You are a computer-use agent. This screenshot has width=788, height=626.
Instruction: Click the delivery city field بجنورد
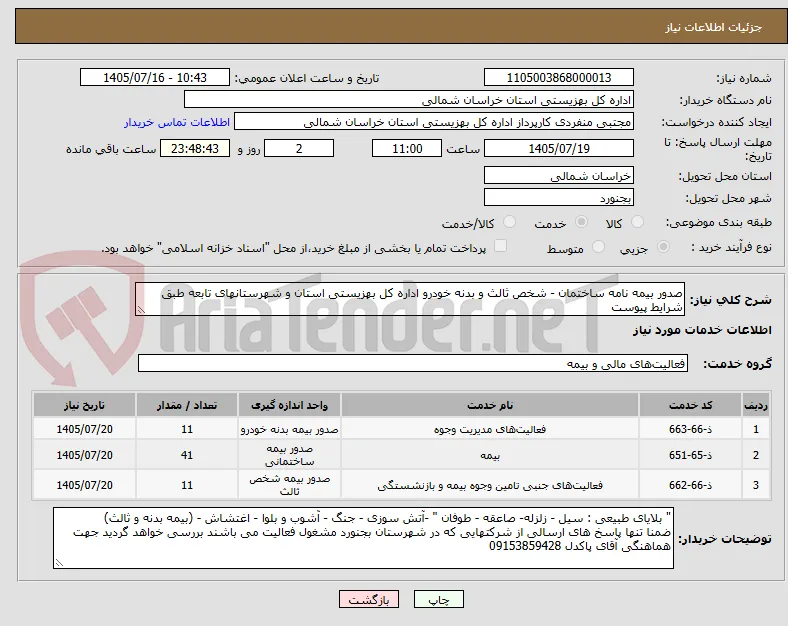[558, 197]
